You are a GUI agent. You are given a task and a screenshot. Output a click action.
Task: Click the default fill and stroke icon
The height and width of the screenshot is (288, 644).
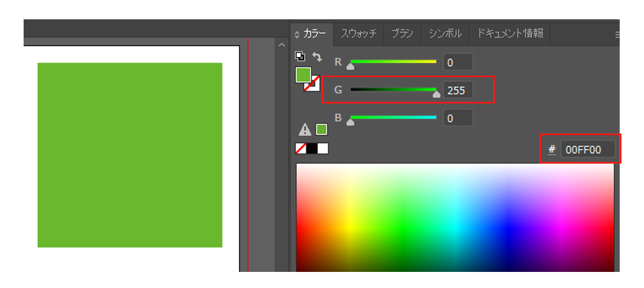[x=299, y=56]
